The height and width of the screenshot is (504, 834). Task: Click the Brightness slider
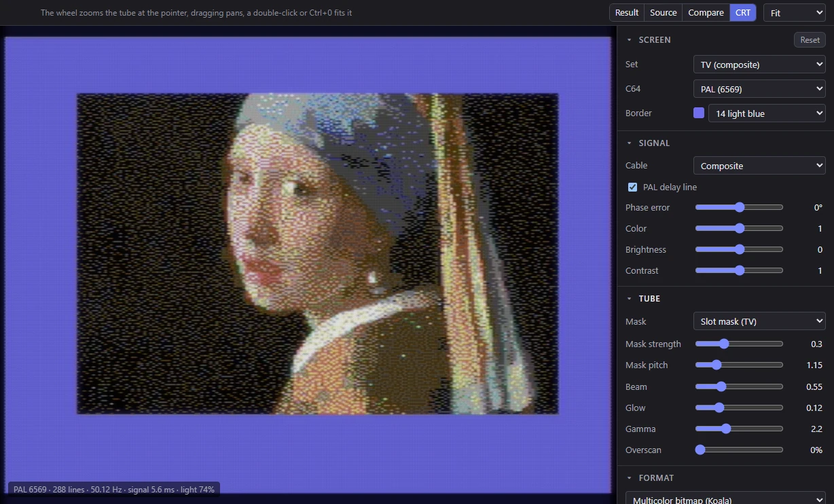pyautogui.click(x=739, y=250)
